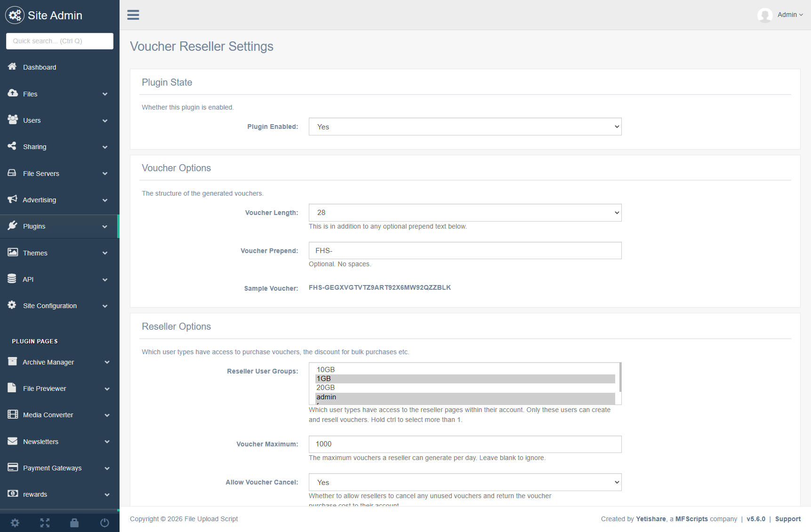811x532 pixels.
Task: Click the lock icon in bottom bar
Action: [x=74, y=523]
